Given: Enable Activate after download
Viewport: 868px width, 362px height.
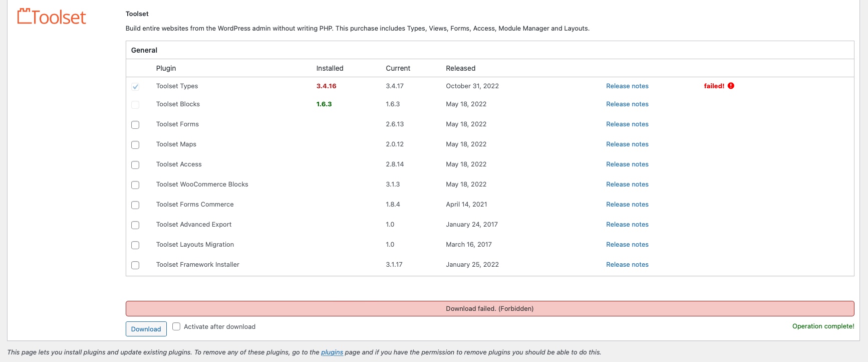Looking at the screenshot, I should pyautogui.click(x=176, y=326).
